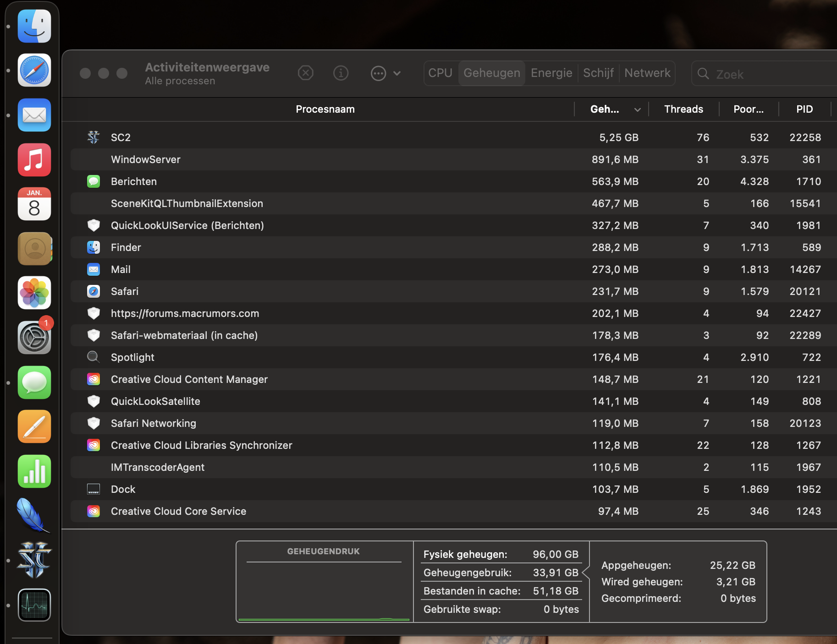Switch to the CPU tab
837x644 pixels.
(441, 73)
